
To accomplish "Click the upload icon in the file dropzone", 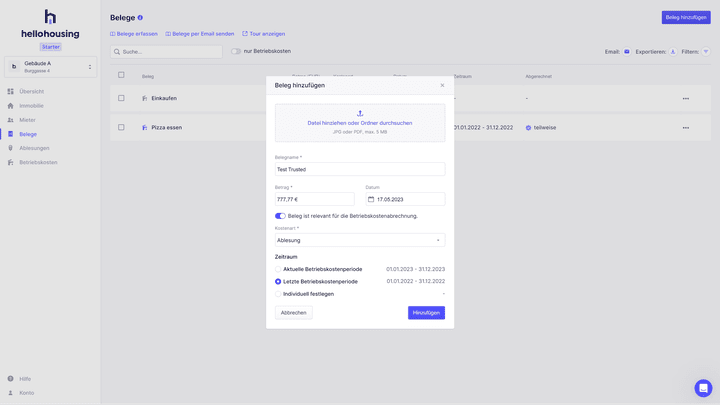I will (360, 113).
